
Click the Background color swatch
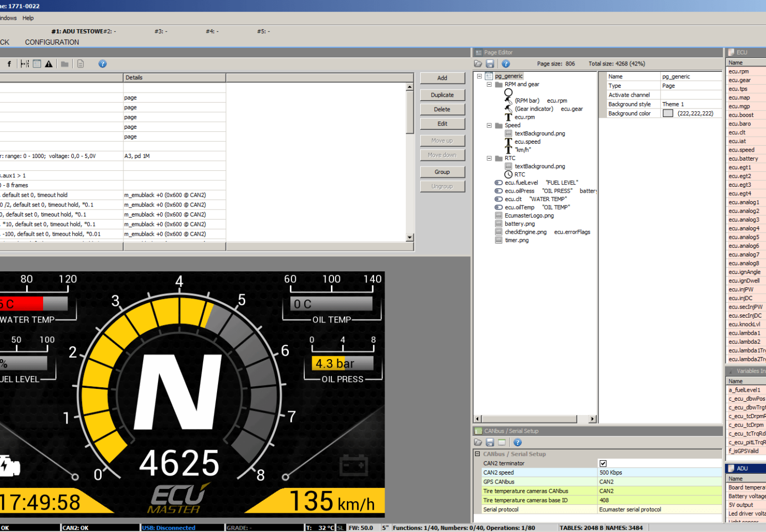[668, 113]
